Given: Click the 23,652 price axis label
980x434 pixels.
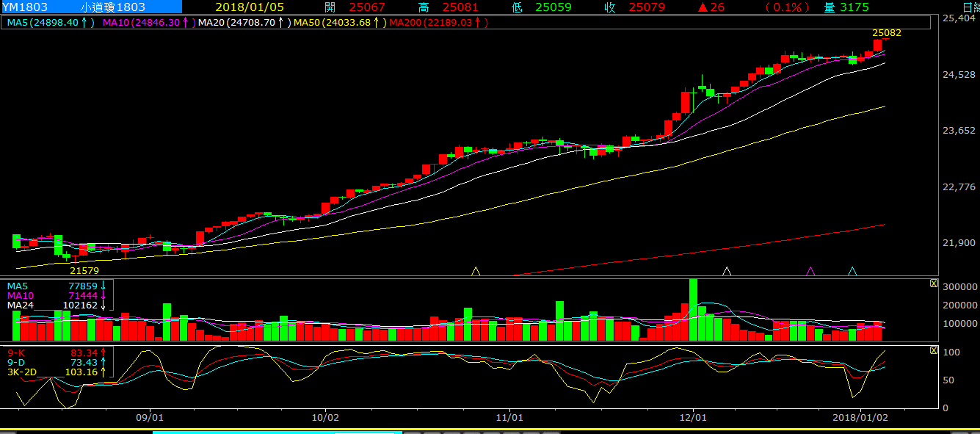Looking at the screenshot, I should 959,131.
